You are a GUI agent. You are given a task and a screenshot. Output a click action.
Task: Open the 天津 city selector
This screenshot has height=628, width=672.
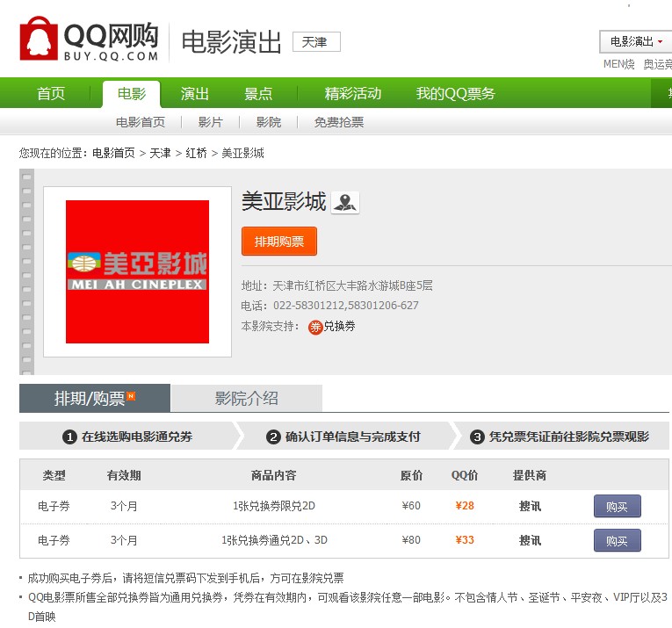tap(316, 42)
